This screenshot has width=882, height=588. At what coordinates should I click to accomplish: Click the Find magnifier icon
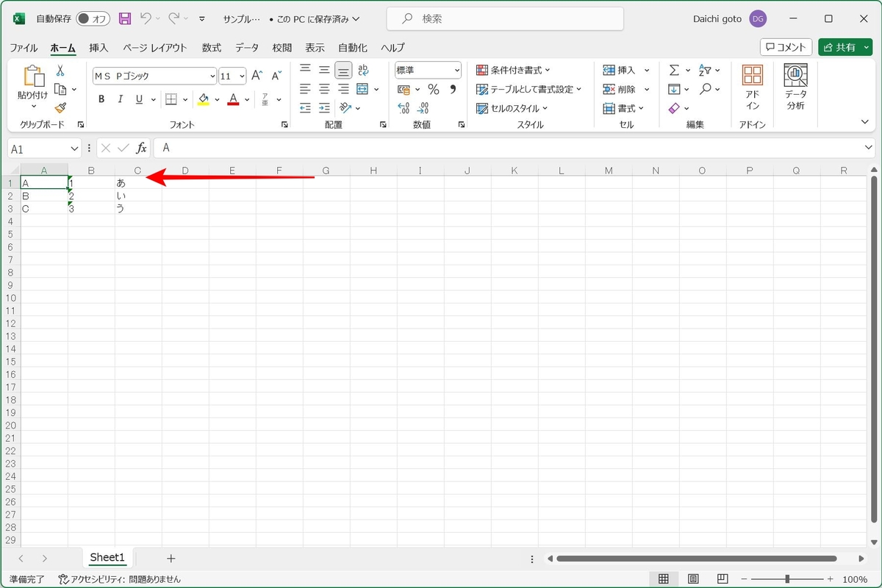point(705,89)
